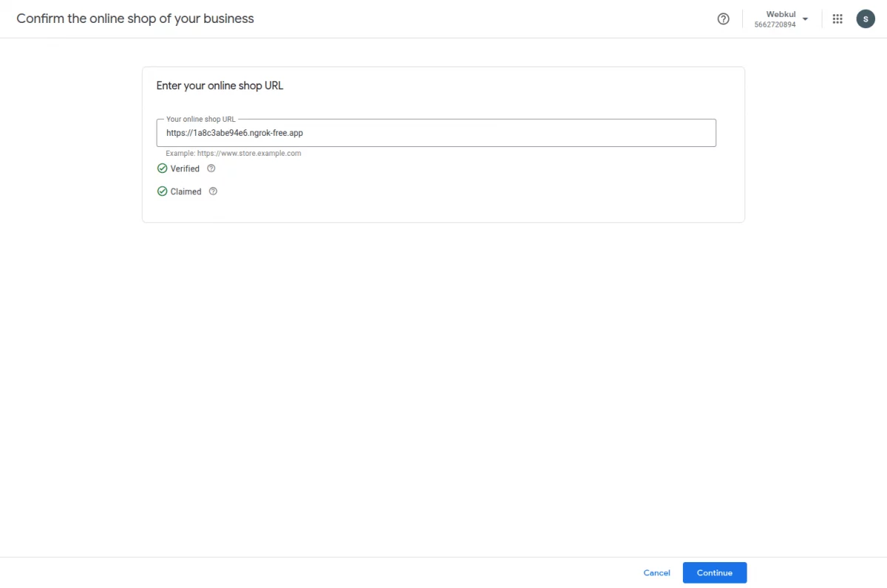The height and width of the screenshot is (588, 887).
Task: Click the Cancel link
Action: (656, 572)
